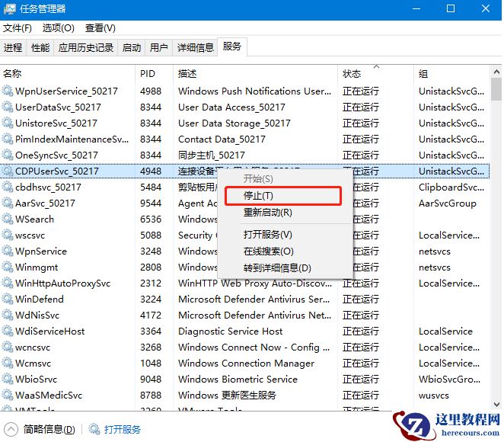Open the 文件(F) menu

tap(18, 28)
